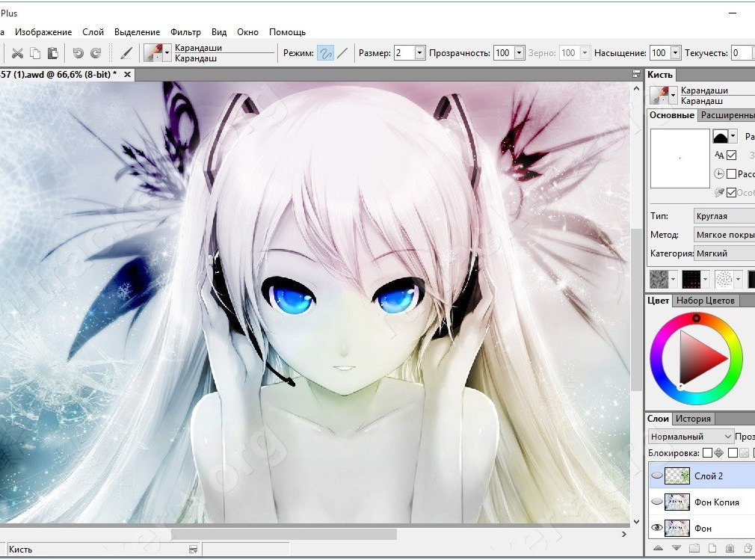Click the Размер value field
This screenshot has width=755, height=560.
click(404, 53)
